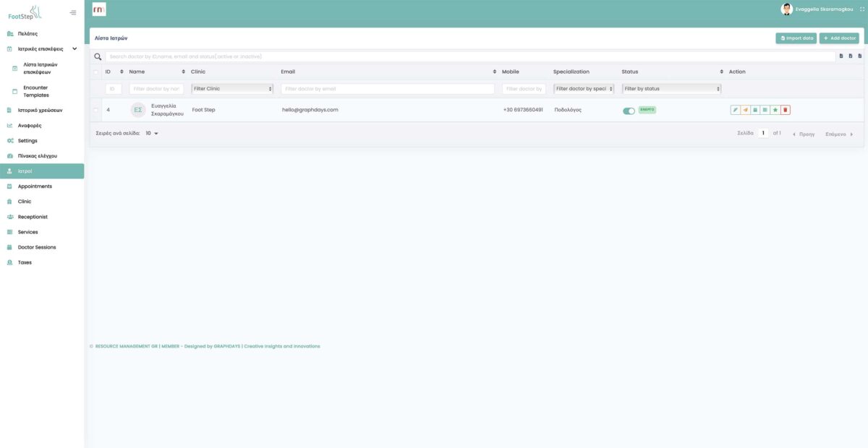Click the orange paper plane action icon
868x448 pixels.
[745, 110]
